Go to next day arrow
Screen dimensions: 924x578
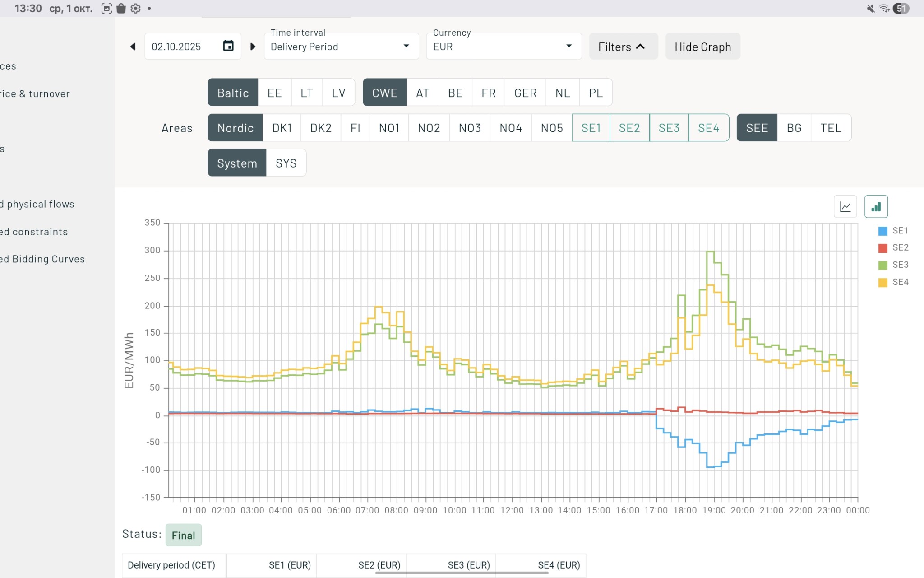pos(253,47)
